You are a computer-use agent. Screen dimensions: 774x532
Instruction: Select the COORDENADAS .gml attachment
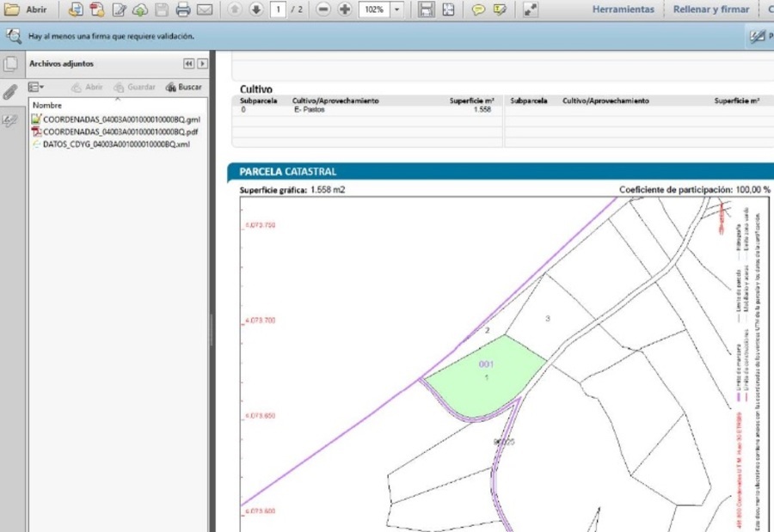(x=120, y=119)
